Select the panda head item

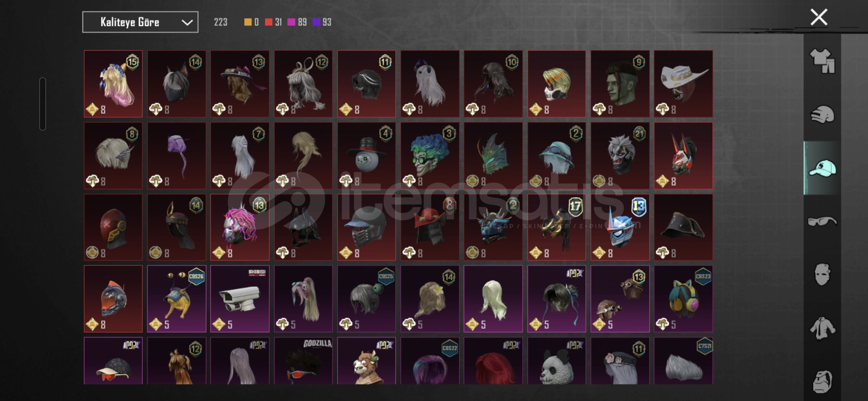(557, 361)
